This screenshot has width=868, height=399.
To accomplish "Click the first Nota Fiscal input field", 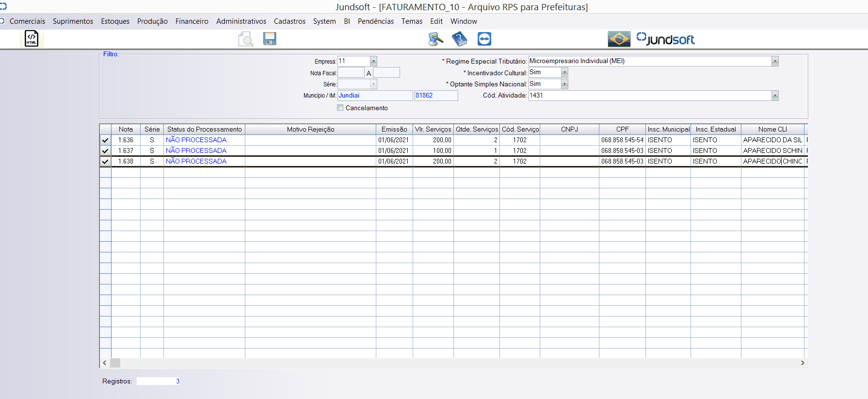I will [351, 73].
